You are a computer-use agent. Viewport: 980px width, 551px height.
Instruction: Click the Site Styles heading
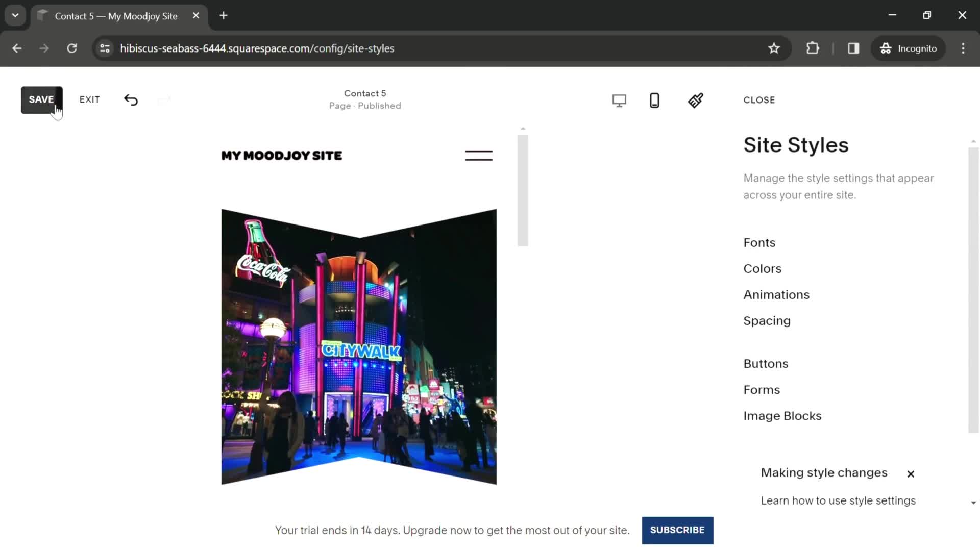tap(796, 145)
